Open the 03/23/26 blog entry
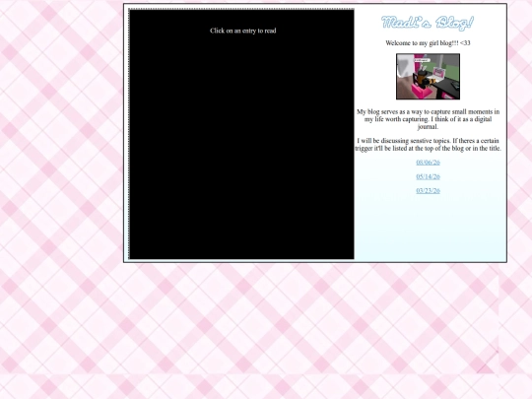The height and width of the screenshot is (399, 532). pyautogui.click(x=428, y=191)
